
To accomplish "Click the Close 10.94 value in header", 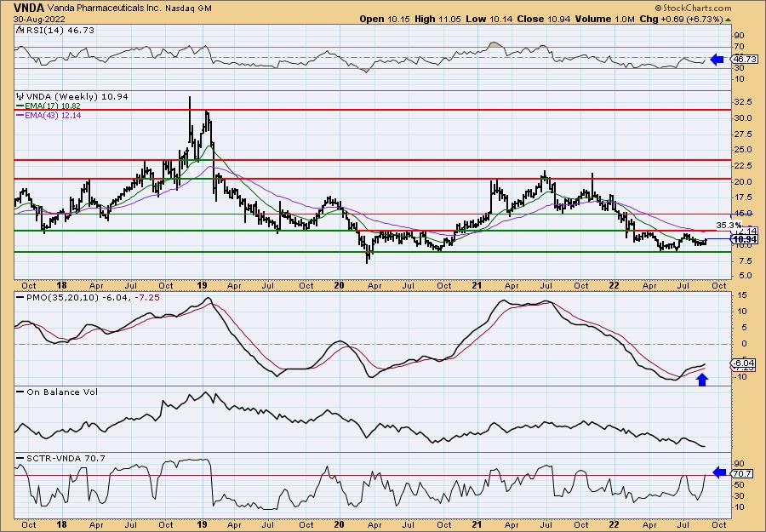I will coord(542,19).
